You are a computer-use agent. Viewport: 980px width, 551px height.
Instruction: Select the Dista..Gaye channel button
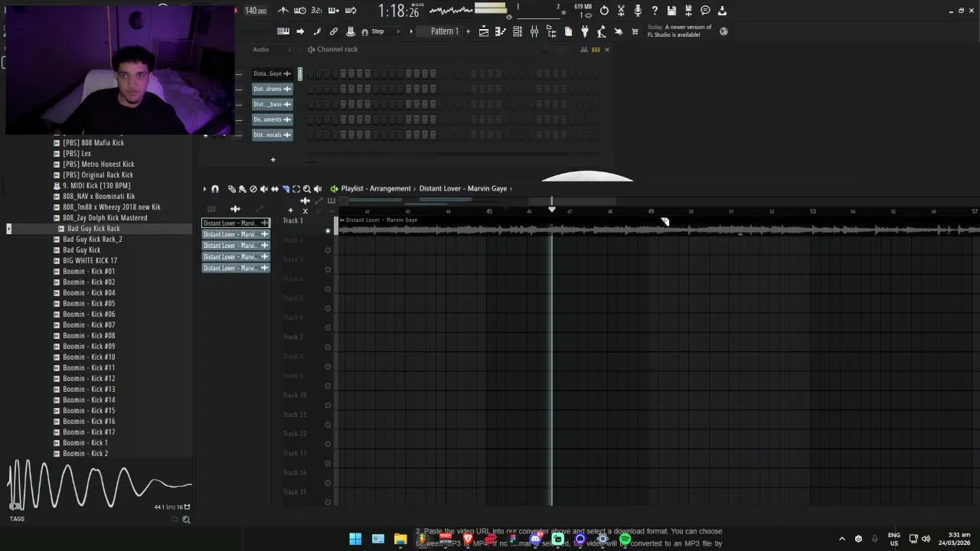click(x=272, y=73)
